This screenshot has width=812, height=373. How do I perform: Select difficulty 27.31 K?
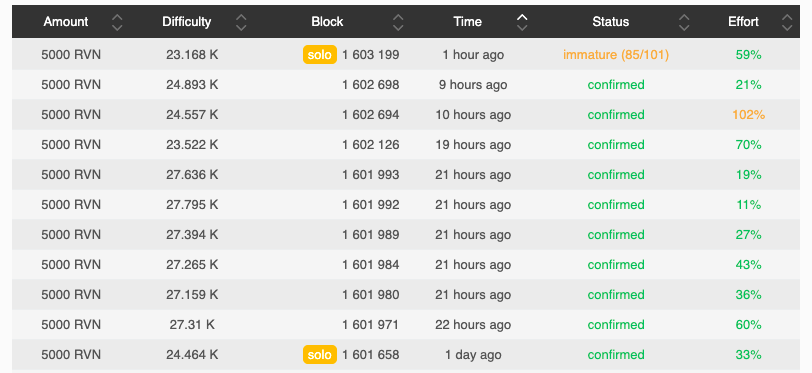(192, 325)
